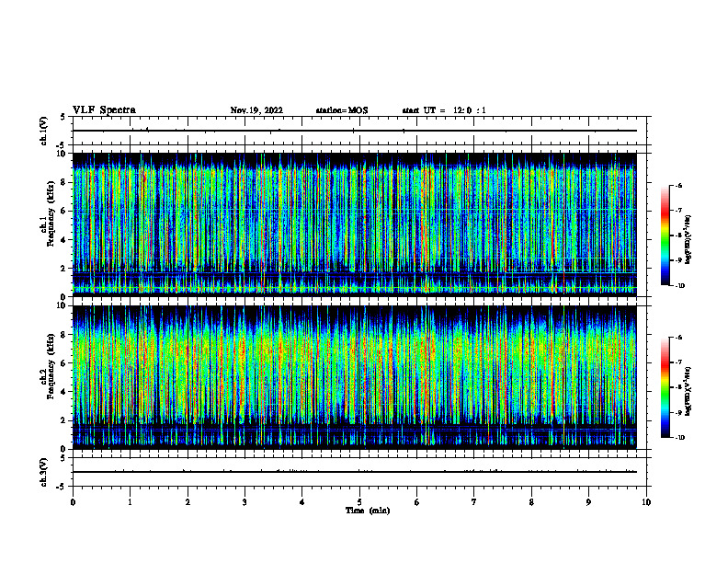
Task: Select the date text "Nov.19, 2022"
Action: point(256,110)
